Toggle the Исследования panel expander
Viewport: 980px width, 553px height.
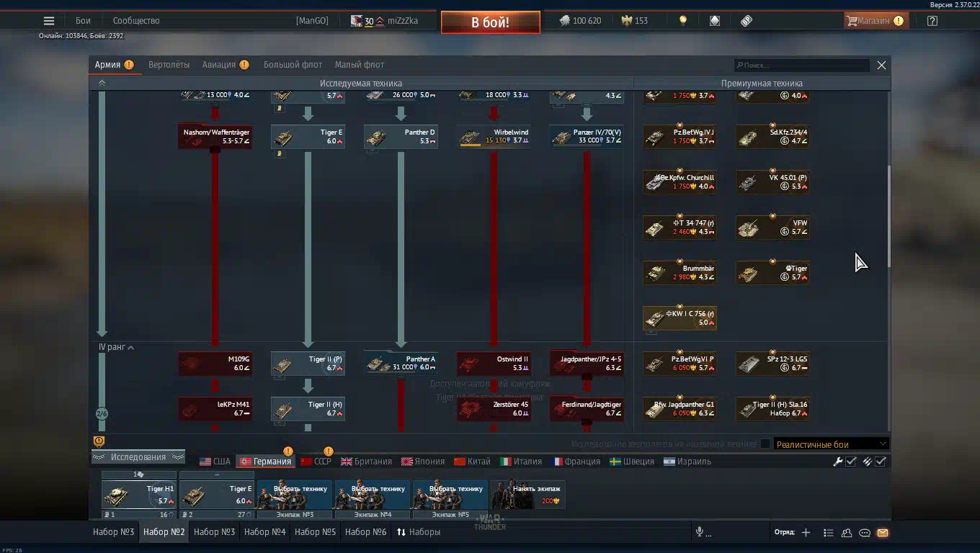138,457
